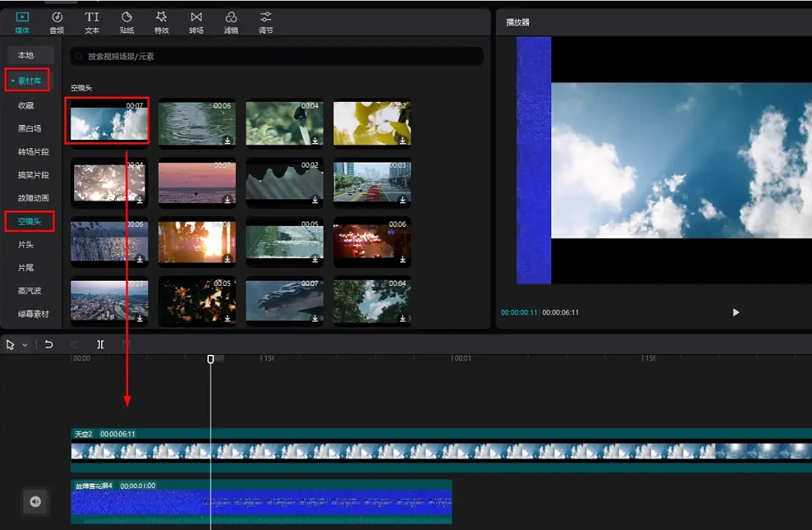Select the split clip tool icon
The width and height of the screenshot is (812, 530).
pos(100,344)
